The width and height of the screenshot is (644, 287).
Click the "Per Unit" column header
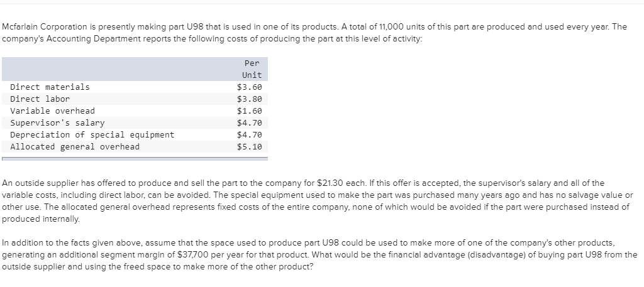(x=252, y=69)
